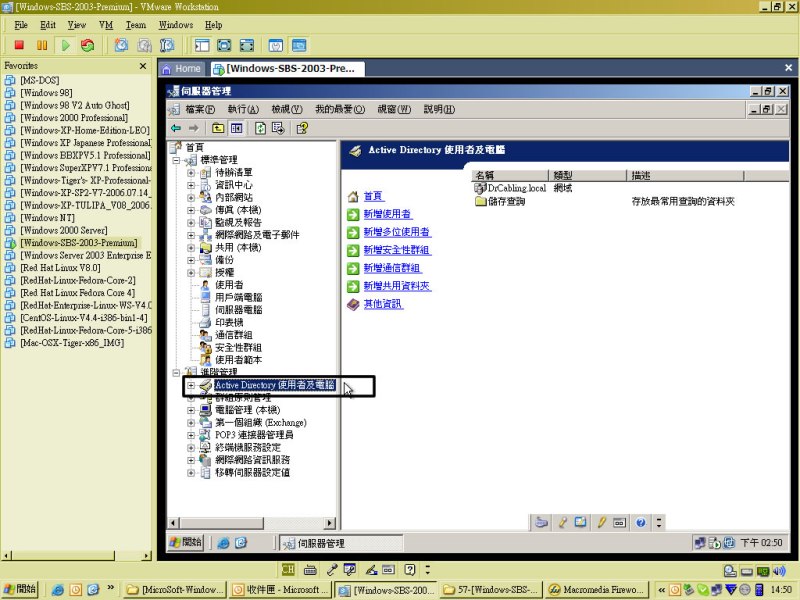
Task: Expand the 資訊中心 tree node
Action: [191, 185]
